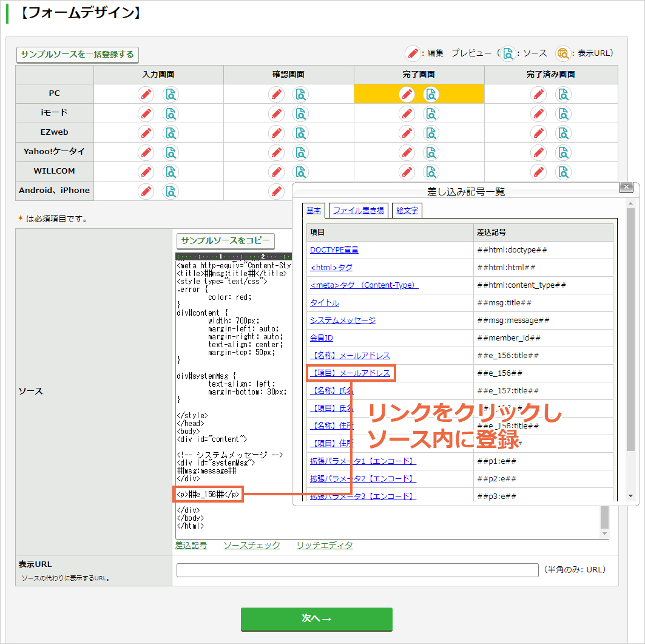Viewport: 645px width, 644px height.
Task: Edit PC already-completed screen pencil icon
Action: point(538,95)
